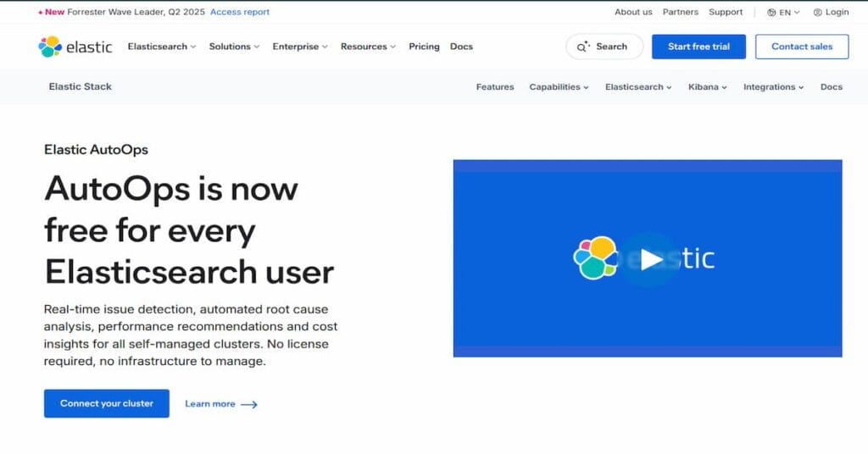Click the sparkle search magnifier icon
Viewport: 868px width, 454px height.
pyautogui.click(x=583, y=47)
